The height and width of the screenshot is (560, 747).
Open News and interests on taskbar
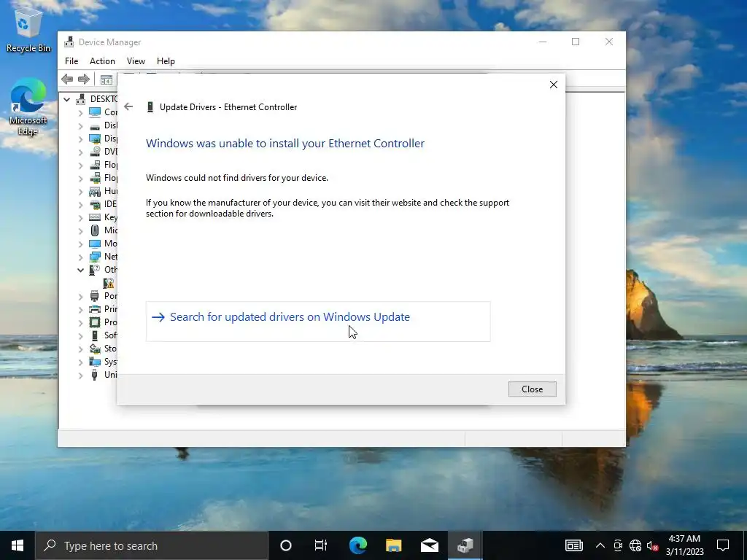pos(574,545)
